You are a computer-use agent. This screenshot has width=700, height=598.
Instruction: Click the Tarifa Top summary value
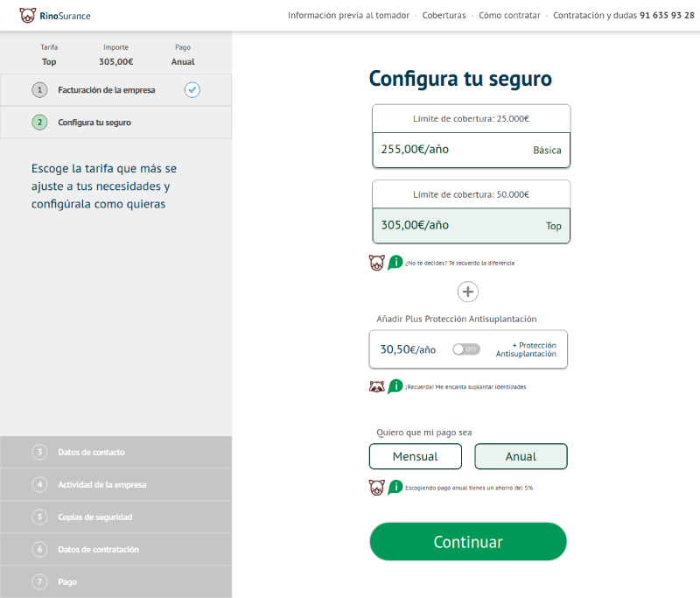pos(49,61)
